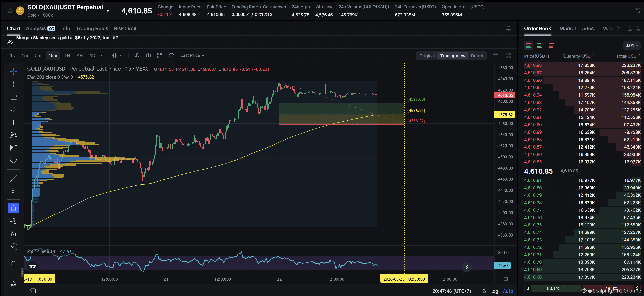
Task: Click the 20:47:46 (UTC+7) timezone
Action: pos(452,291)
